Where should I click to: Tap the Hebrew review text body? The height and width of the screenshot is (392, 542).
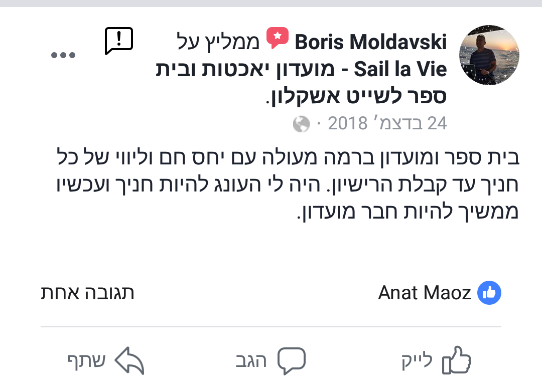[x=286, y=185]
